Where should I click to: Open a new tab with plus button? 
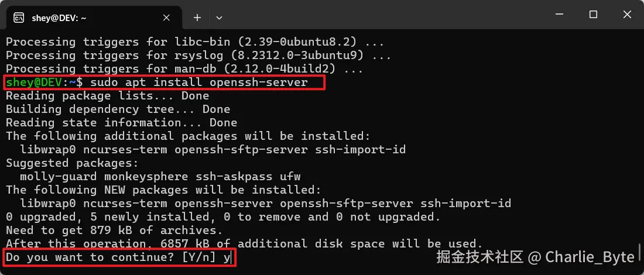[197, 18]
